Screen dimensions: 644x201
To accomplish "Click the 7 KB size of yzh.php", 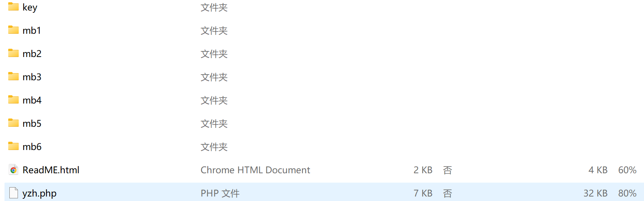I will click(423, 193).
